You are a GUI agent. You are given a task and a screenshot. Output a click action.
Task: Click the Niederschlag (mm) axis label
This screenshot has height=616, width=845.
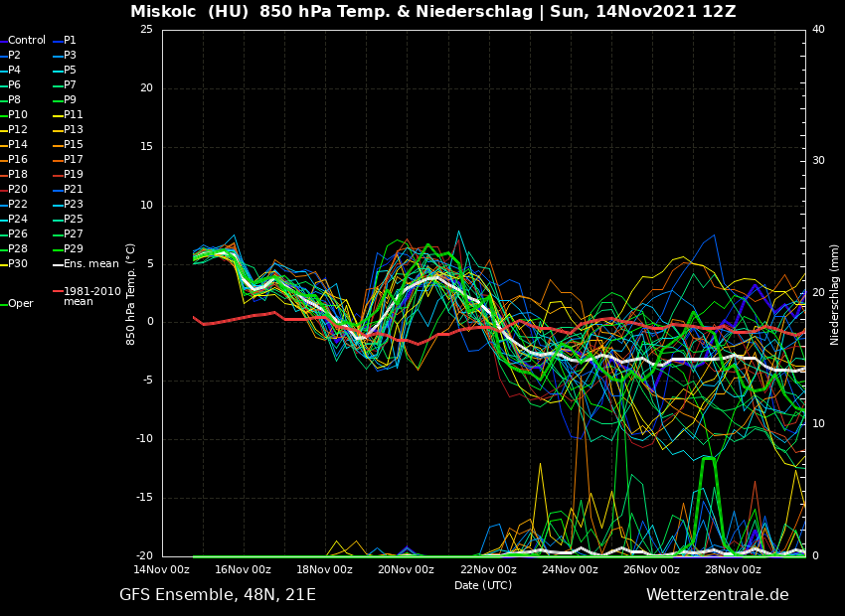[x=835, y=294]
